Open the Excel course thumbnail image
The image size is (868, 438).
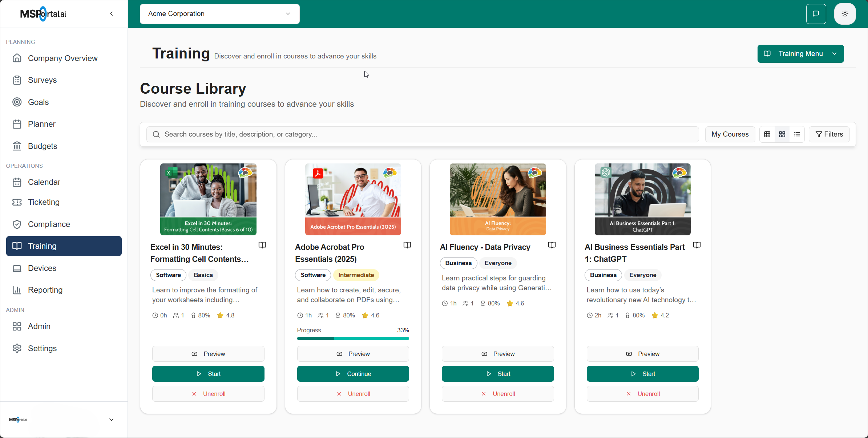208,199
